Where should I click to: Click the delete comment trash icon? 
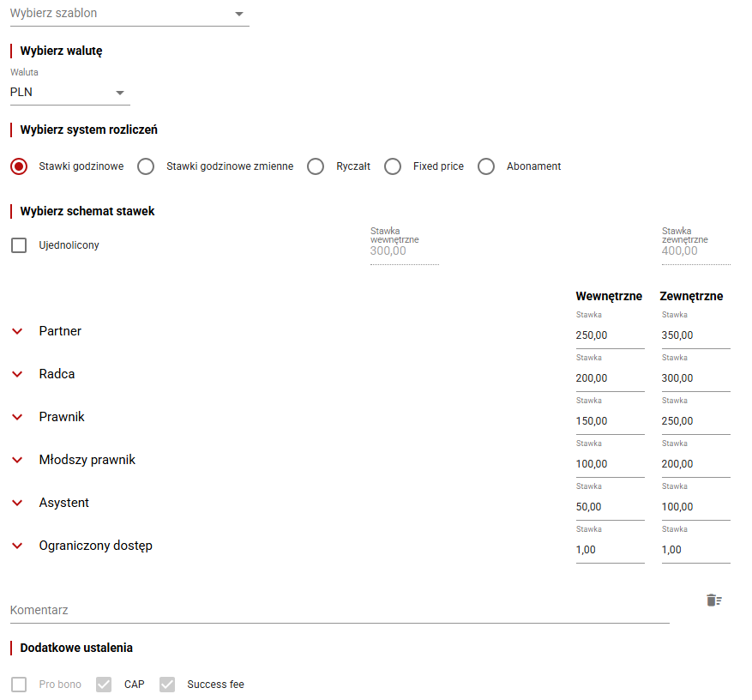[x=713, y=600]
